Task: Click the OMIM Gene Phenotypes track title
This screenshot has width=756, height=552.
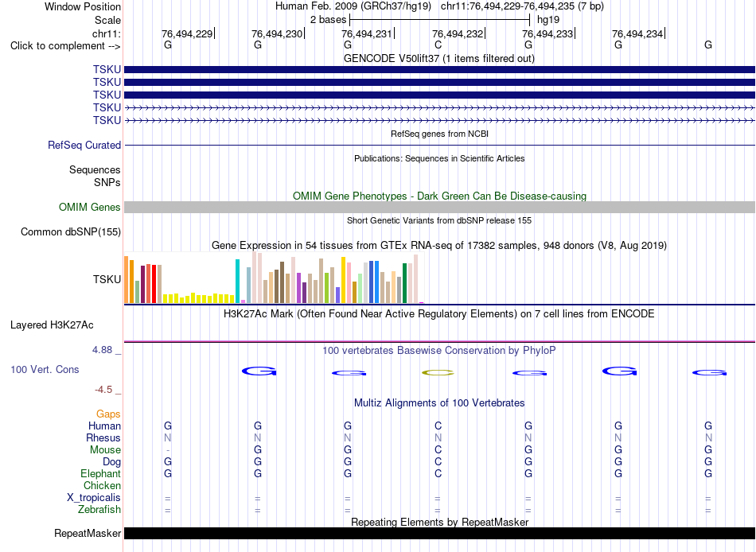Action: click(439, 196)
